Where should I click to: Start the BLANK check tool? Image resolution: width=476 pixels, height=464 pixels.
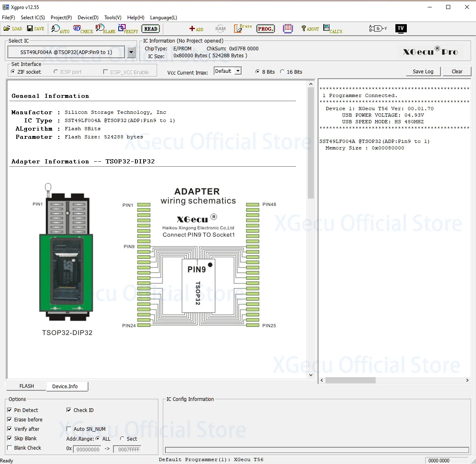[x=105, y=29]
